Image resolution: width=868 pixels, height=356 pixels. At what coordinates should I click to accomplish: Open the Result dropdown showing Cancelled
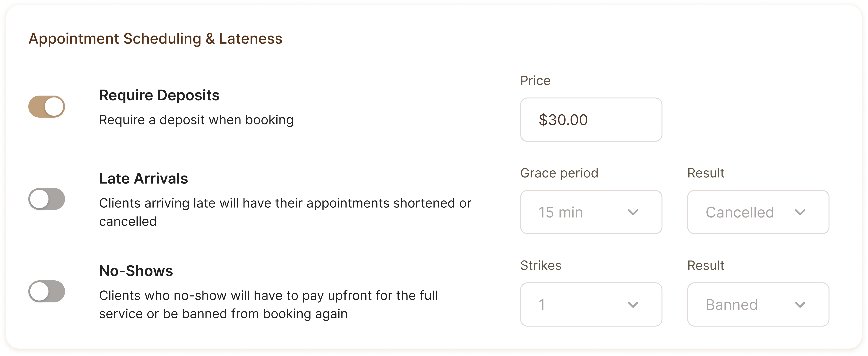pyautogui.click(x=758, y=212)
